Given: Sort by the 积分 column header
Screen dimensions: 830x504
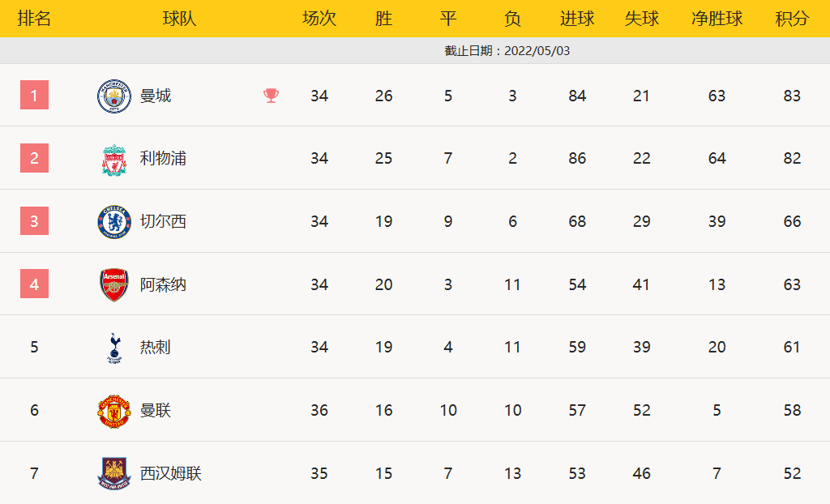Looking at the screenshot, I should pyautogui.click(x=792, y=19).
